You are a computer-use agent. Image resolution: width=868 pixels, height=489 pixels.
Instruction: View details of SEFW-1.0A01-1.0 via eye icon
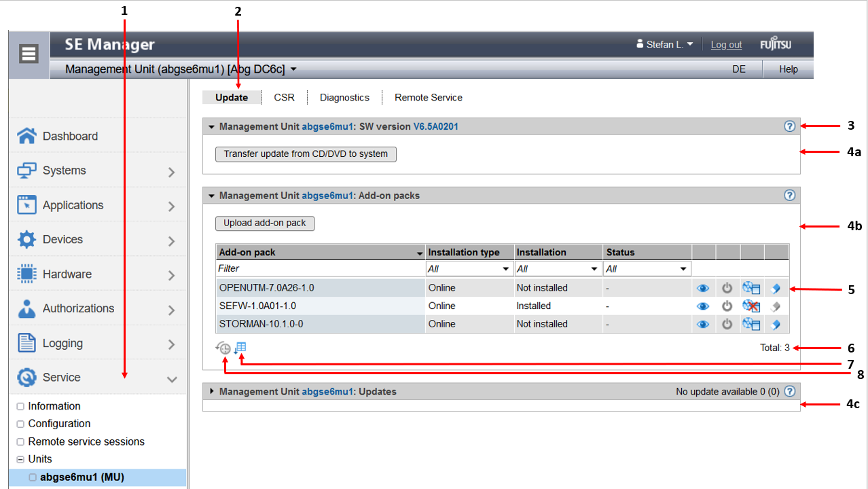click(703, 306)
